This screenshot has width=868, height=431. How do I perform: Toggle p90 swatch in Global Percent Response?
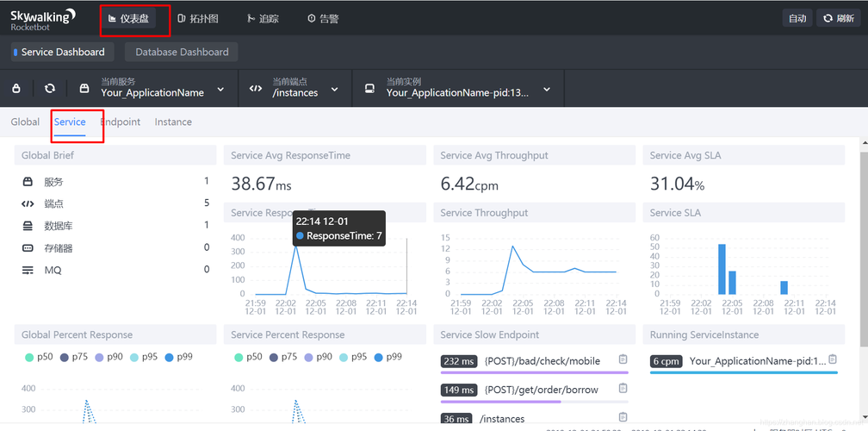click(x=100, y=357)
